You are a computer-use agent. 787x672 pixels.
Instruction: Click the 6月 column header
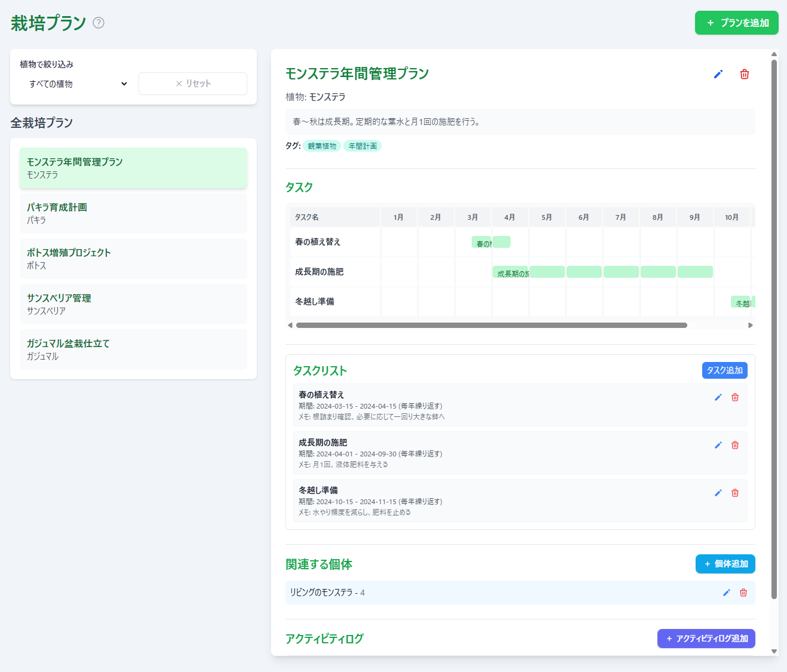pyautogui.click(x=584, y=217)
